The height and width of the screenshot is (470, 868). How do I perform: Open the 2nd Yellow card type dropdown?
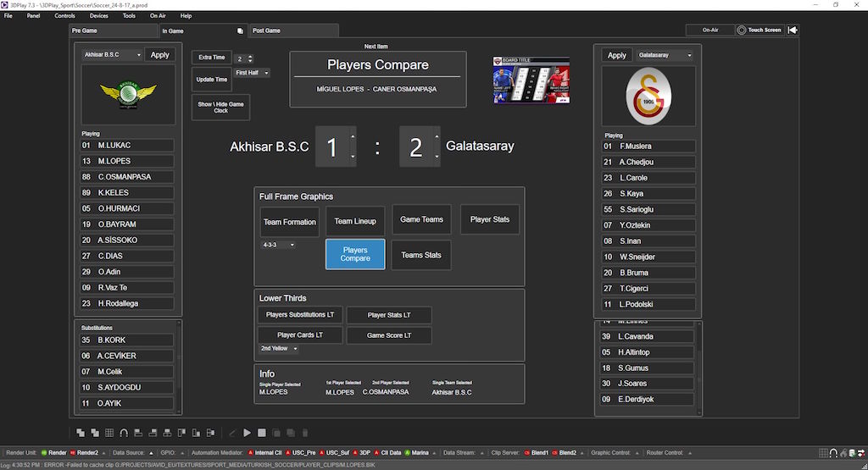[x=279, y=348]
